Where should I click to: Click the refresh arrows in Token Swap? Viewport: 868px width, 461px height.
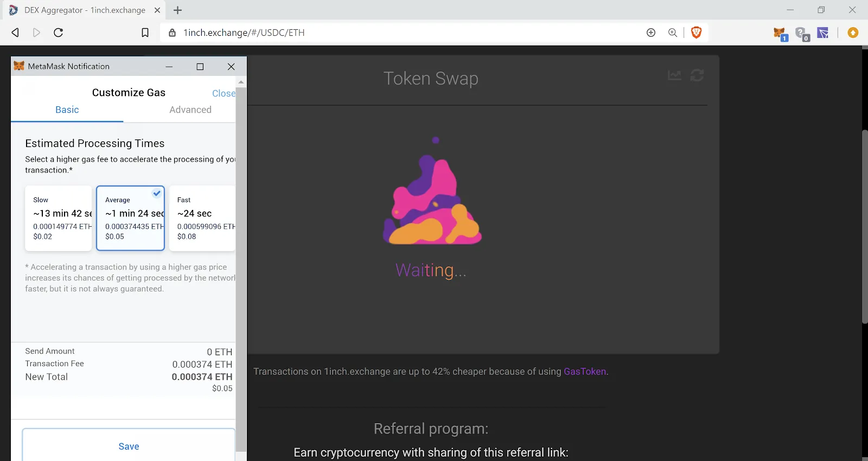coord(697,75)
